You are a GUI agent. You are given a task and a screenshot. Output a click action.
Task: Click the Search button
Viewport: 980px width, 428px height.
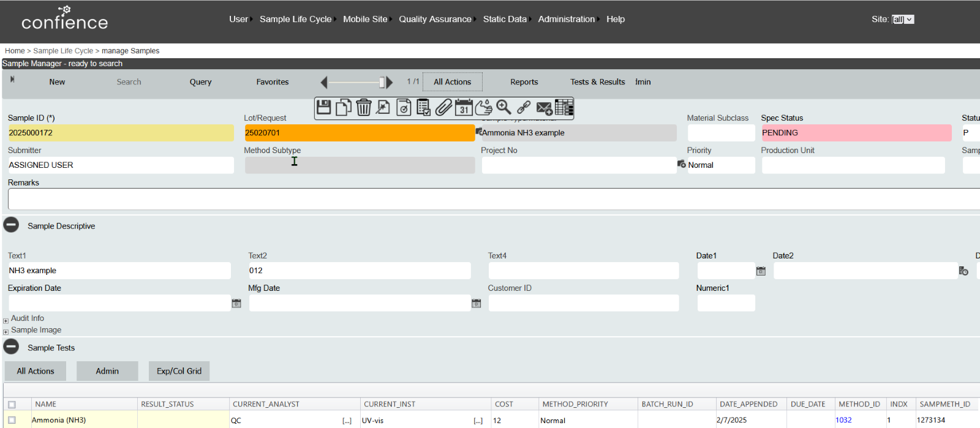coord(129,82)
